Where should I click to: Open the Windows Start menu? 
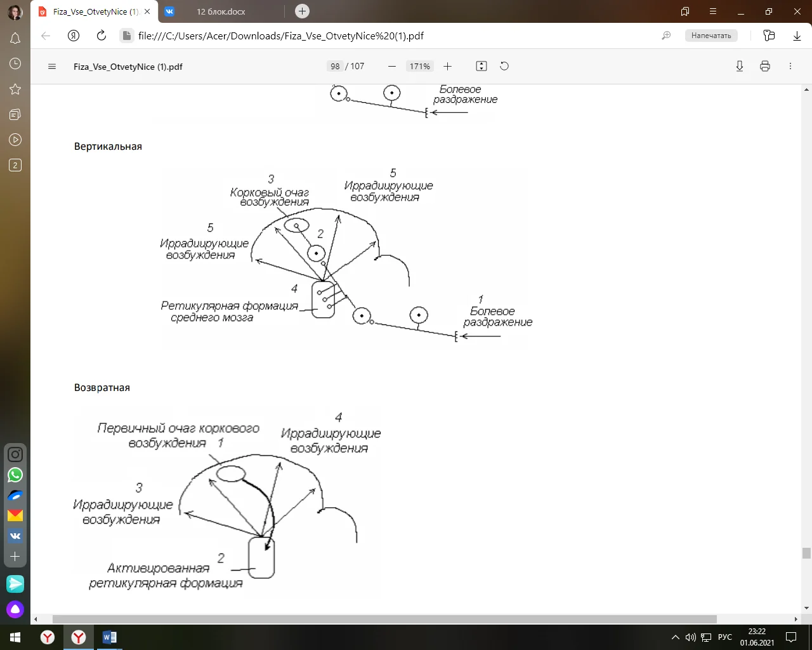pyautogui.click(x=15, y=637)
